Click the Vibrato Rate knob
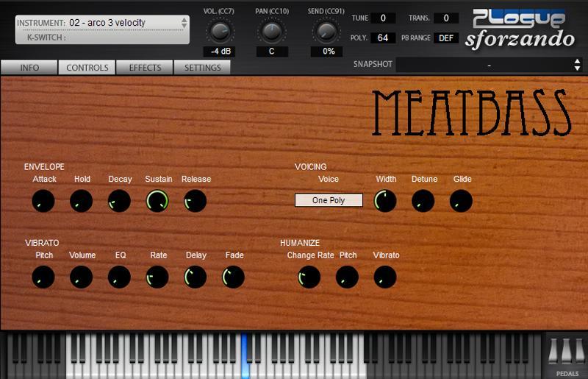 (x=157, y=277)
